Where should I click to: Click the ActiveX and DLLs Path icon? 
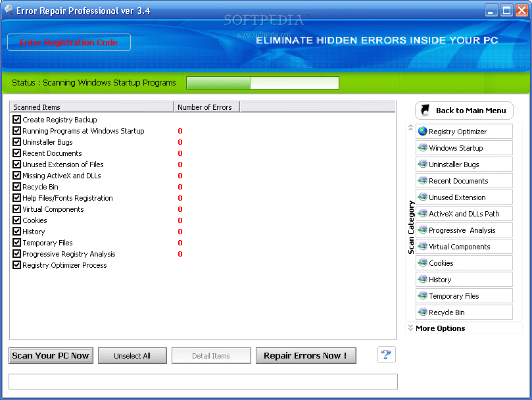point(422,213)
